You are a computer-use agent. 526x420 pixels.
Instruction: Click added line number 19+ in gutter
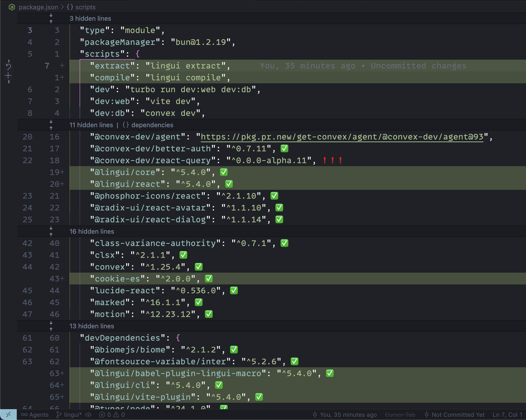[x=57, y=172]
